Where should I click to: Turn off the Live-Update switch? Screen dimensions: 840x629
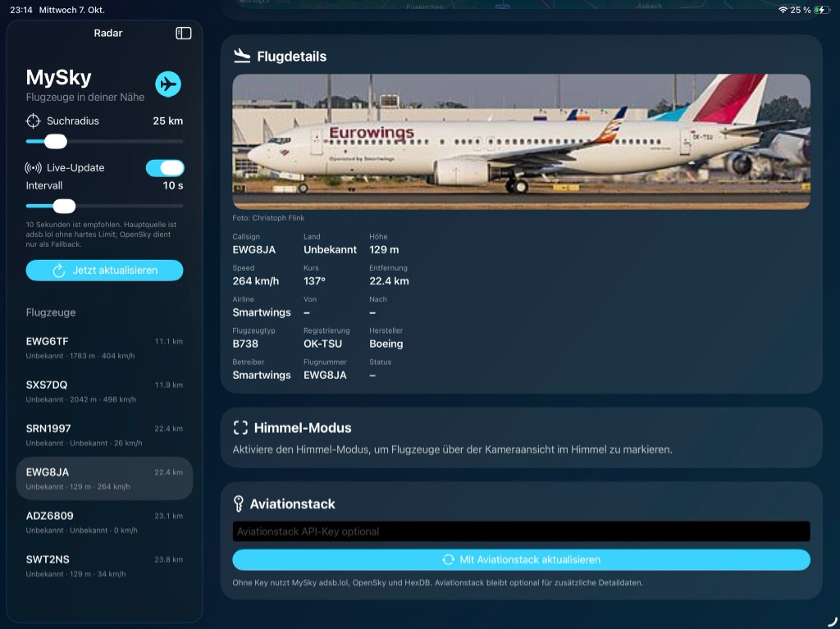pos(165,168)
